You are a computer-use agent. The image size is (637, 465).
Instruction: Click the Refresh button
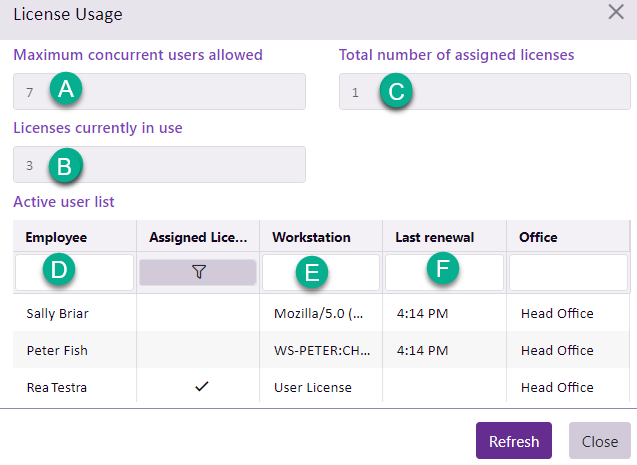tap(513, 441)
